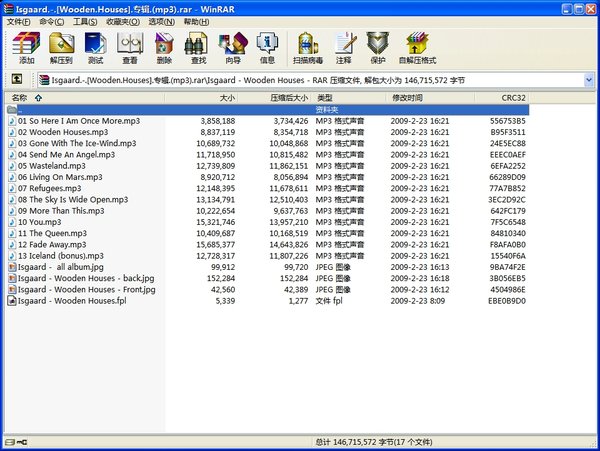Sort by Type (类型) column header

pos(349,98)
